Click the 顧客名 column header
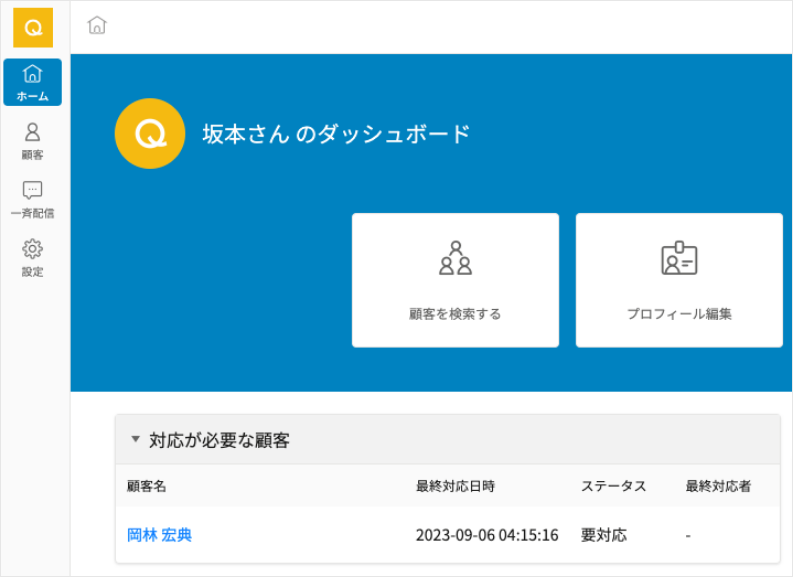 pyautogui.click(x=147, y=486)
